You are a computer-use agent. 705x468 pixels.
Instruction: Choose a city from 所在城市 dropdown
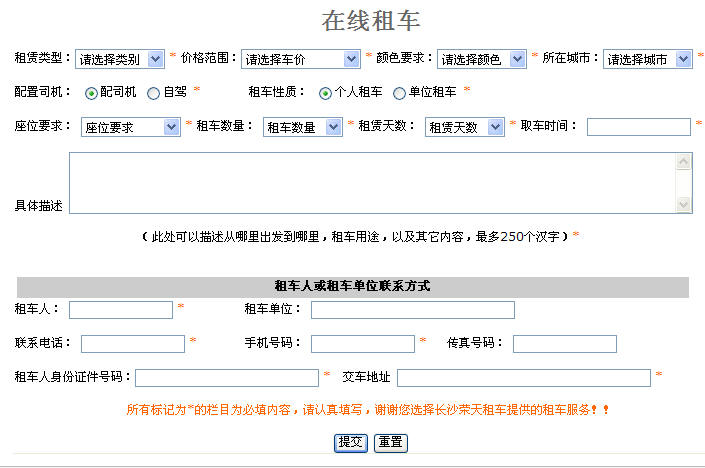click(x=647, y=59)
